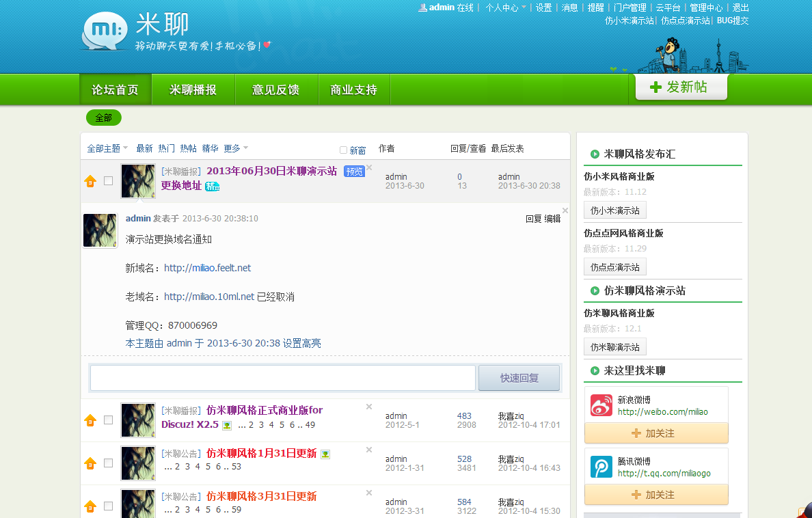812x518 pixels.
Task: Click close X on 3月31日更新 thread row
Action: coord(369,493)
